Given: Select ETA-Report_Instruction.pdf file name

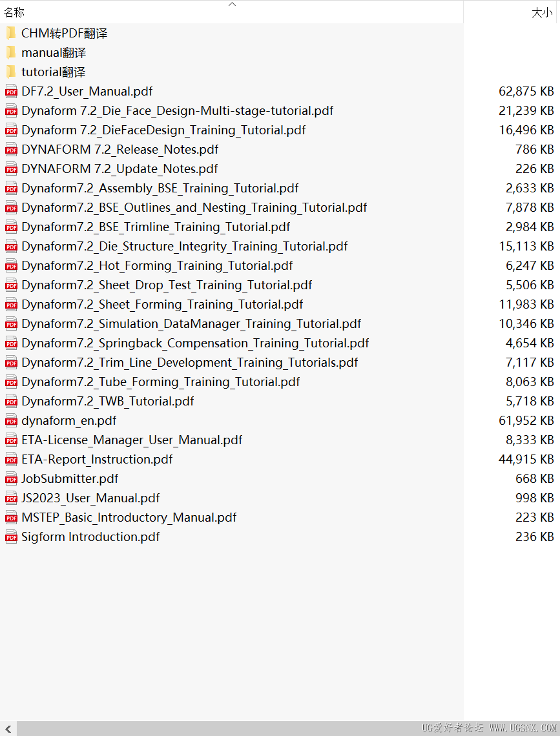Looking at the screenshot, I should [97, 459].
